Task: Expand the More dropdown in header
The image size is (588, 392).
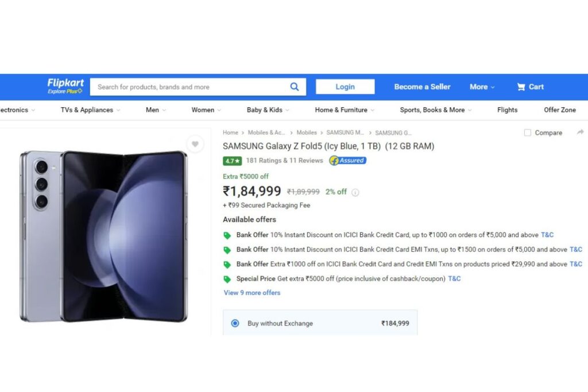Action: (482, 87)
